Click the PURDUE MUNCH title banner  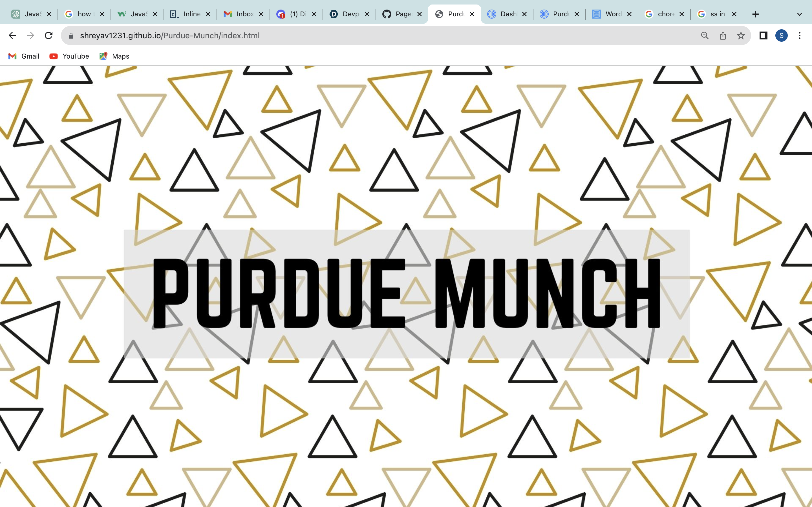click(407, 294)
